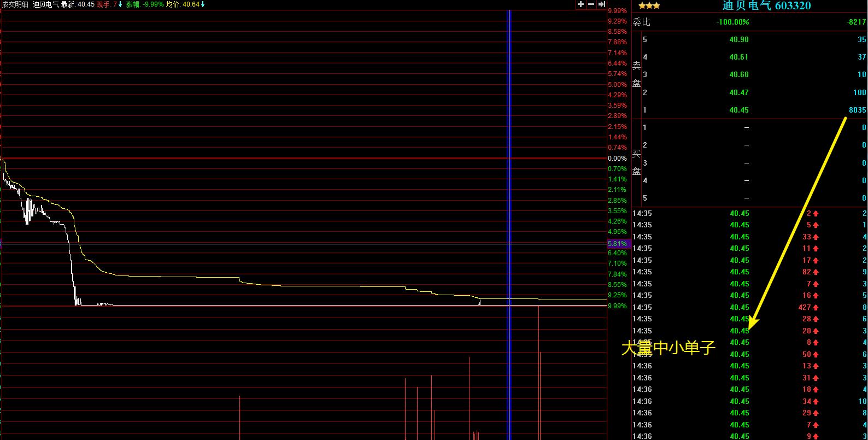Click the minus zoom-out icon above the chart
Viewport: 868px width, 440px height.
click(x=591, y=4)
